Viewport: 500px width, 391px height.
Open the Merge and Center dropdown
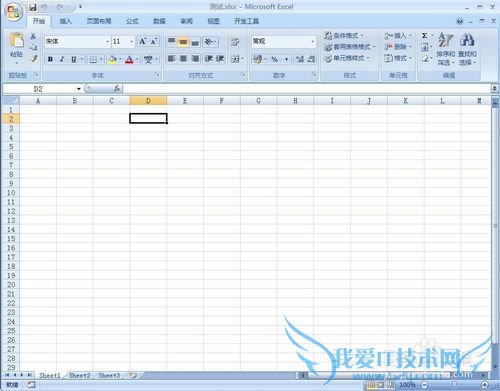pos(242,59)
